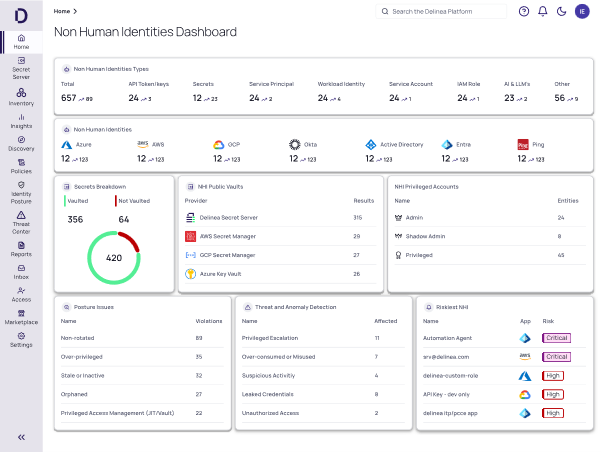
Task: Click the Service Principal count
Action: (254, 98)
